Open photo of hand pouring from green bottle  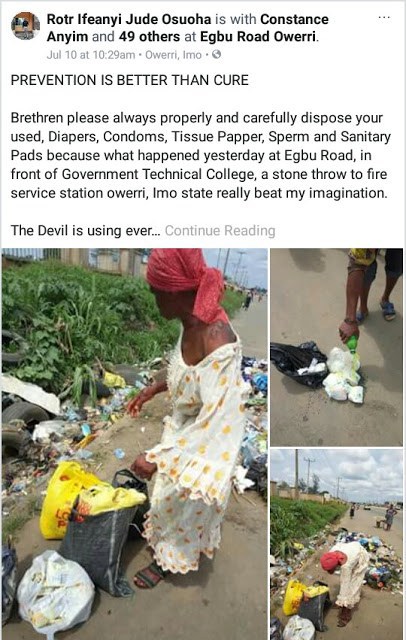[x=337, y=347]
